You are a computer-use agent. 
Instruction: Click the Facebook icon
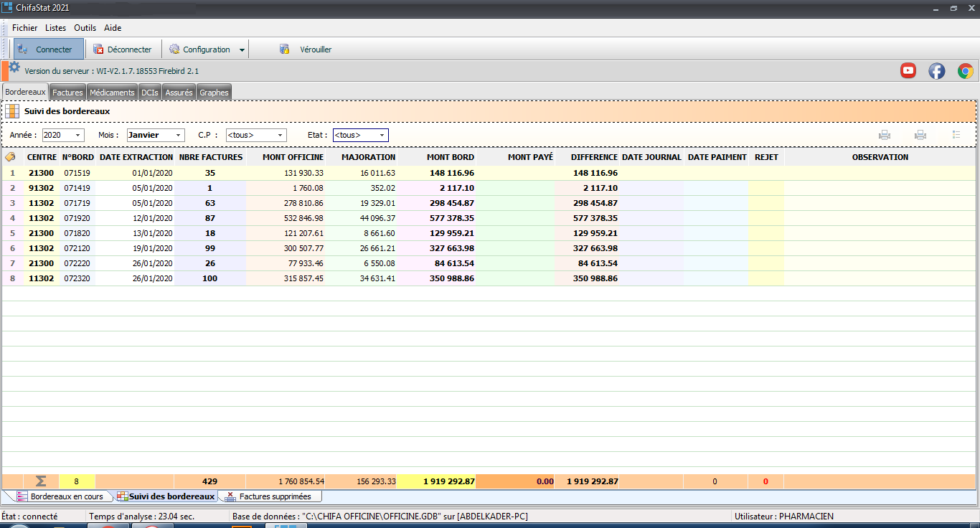tap(937, 70)
